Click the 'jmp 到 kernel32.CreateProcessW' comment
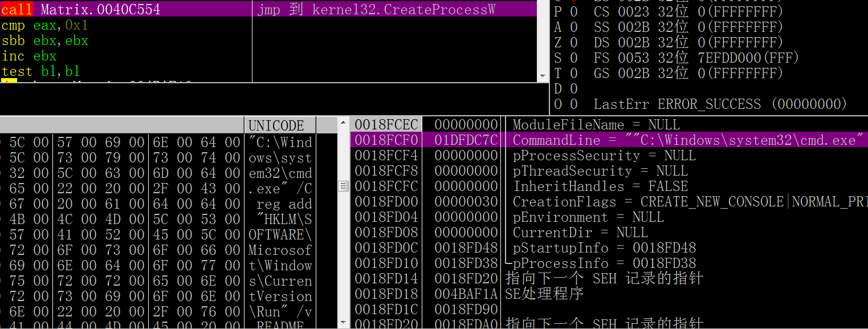 (x=376, y=10)
